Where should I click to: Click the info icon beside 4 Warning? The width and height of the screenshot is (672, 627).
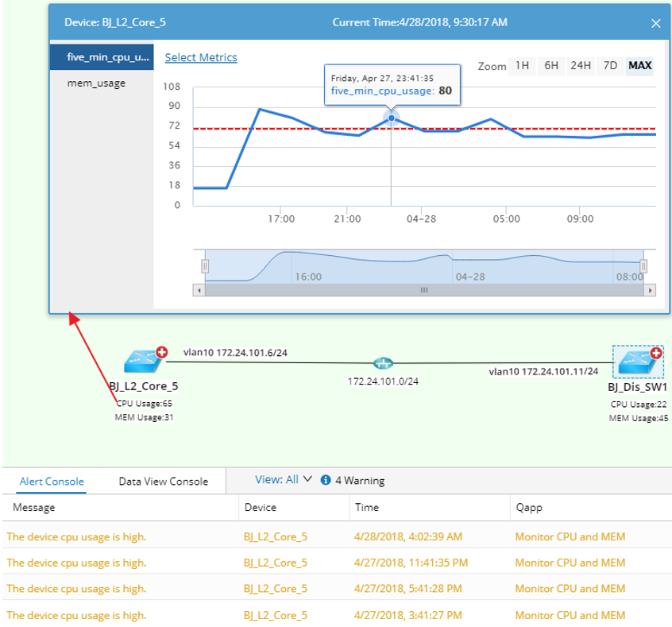[326, 480]
